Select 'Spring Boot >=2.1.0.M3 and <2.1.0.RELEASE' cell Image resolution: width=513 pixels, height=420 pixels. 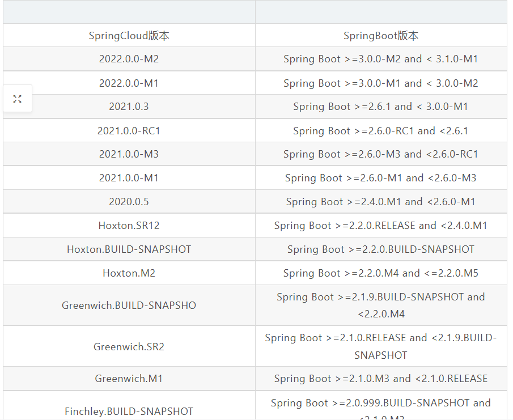(381, 379)
